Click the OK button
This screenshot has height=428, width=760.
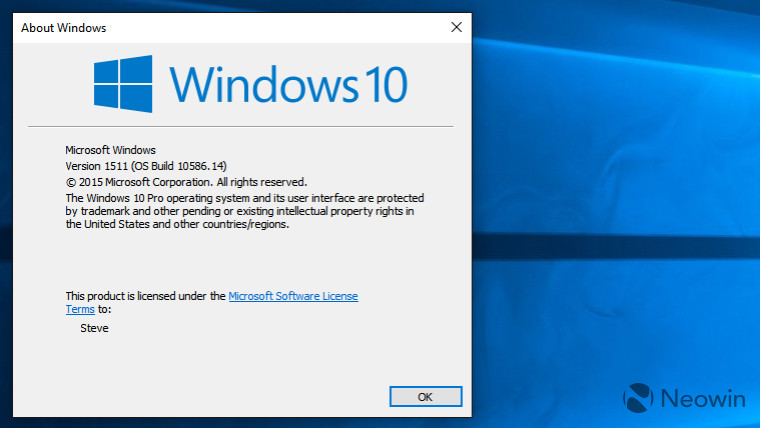[426, 396]
